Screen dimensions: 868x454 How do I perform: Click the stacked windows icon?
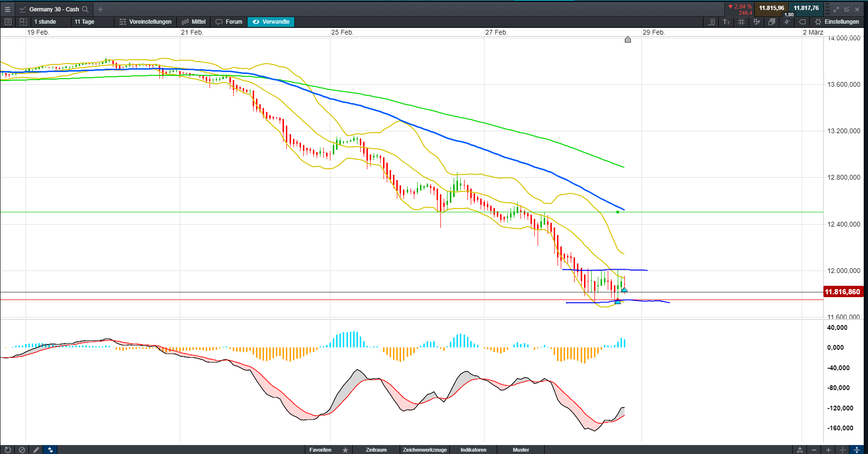772,22
